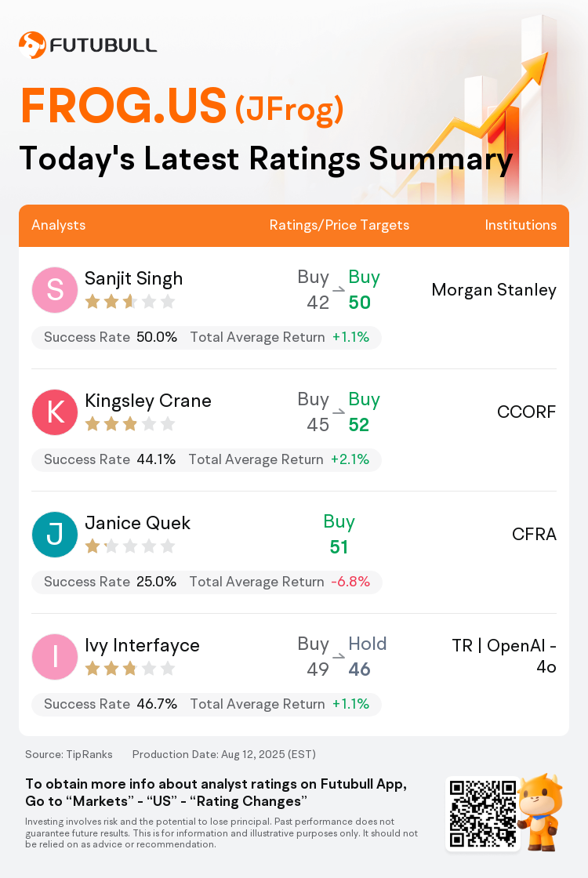Click the Morgan Stanley institution name
This screenshot has height=878, width=588.
494,290
